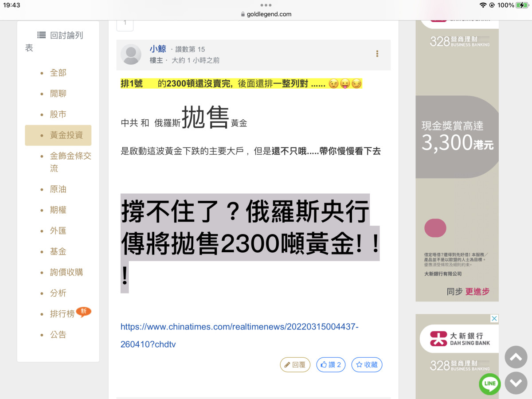Select the 黃金投資 category
This screenshot has height=399, width=532.
point(58,135)
